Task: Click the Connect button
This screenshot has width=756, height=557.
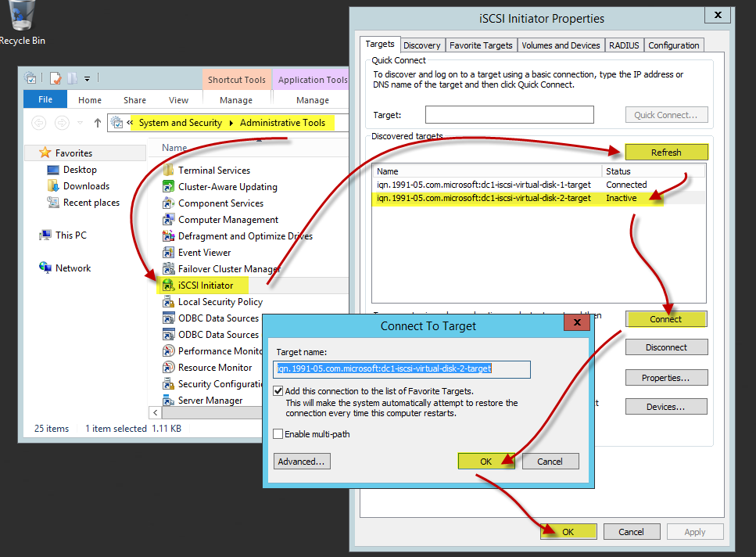Action: [x=666, y=318]
